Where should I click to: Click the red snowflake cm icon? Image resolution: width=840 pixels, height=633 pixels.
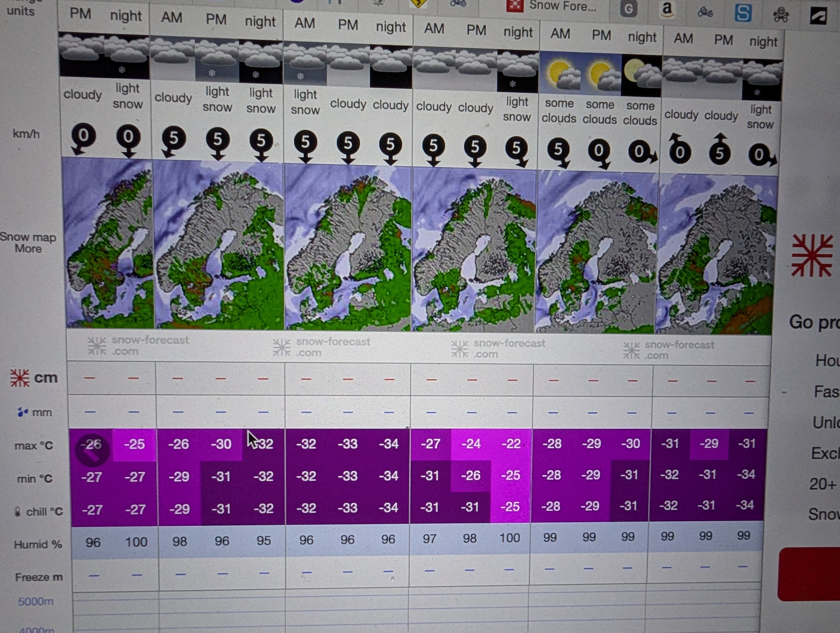(20, 378)
